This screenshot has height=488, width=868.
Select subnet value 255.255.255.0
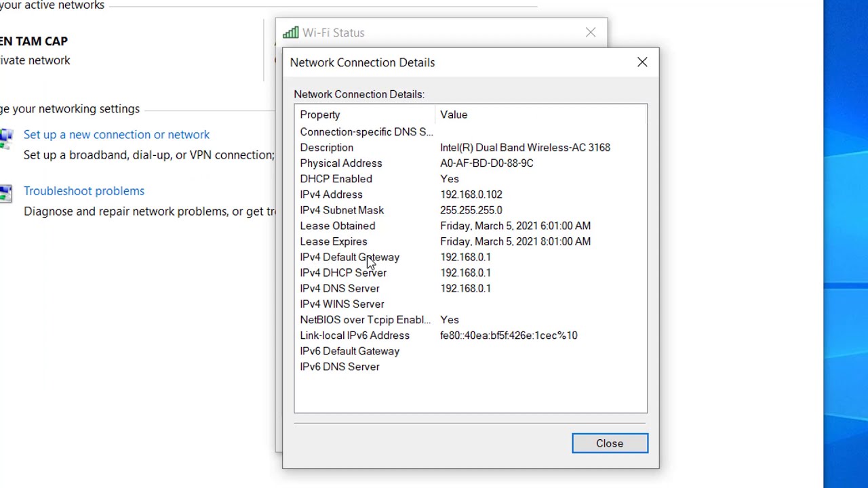pyautogui.click(x=471, y=209)
